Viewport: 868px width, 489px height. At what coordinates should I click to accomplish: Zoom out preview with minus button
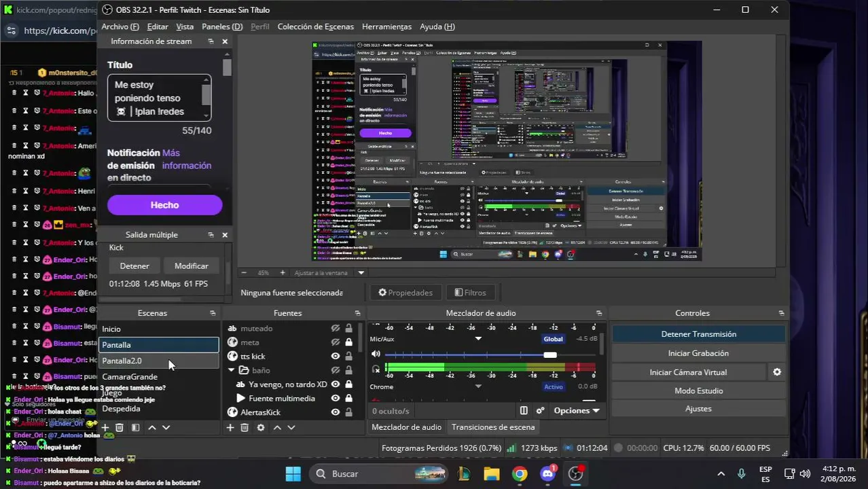click(x=245, y=272)
